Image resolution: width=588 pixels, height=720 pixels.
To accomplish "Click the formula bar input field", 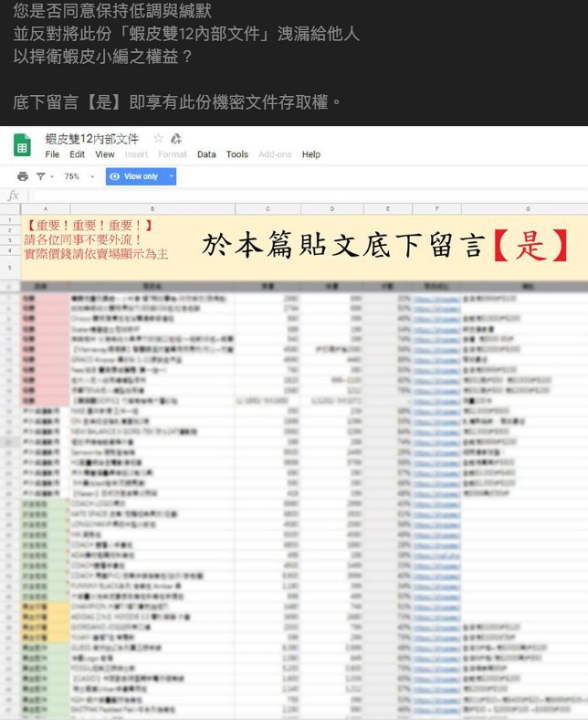I will coord(309,196).
